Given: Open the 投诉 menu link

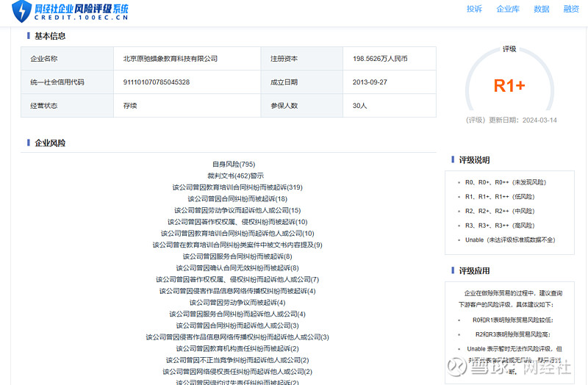Looking at the screenshot, I should [x=474, y=9].
